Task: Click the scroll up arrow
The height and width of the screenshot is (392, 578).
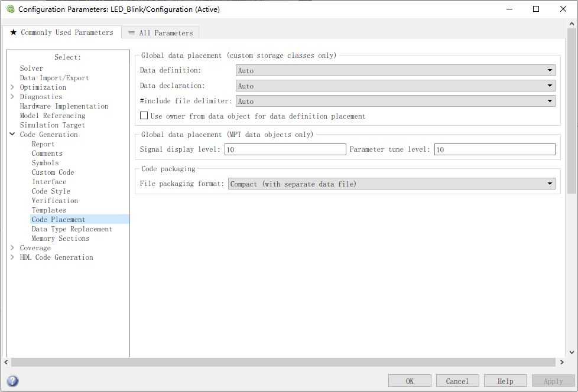Action: 571,24
